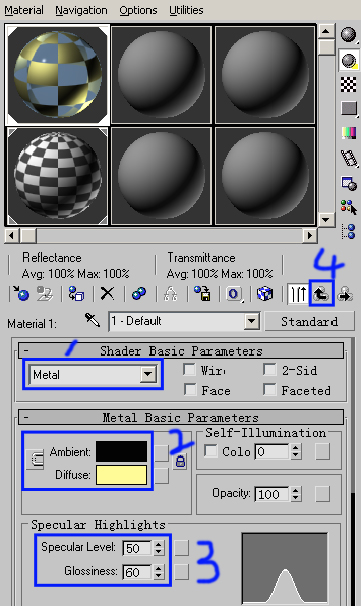Adjust Glossiness with spinner arrows
Image resolution: width=361 pixels, height=606 pixels.
coord(158,572)
